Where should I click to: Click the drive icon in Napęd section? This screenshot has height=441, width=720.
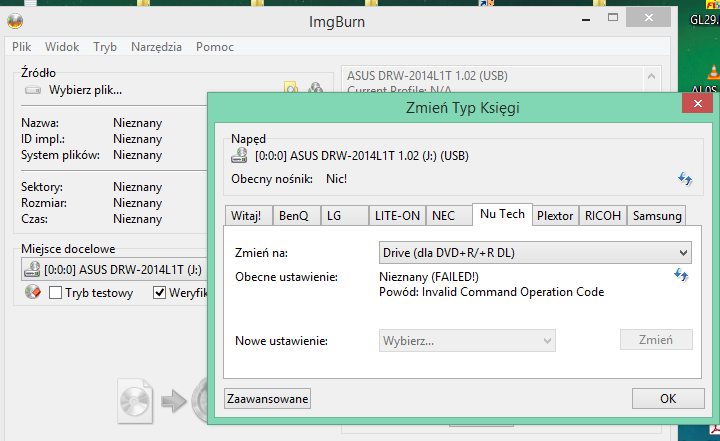pyautogui.click(x=239, y=156)
